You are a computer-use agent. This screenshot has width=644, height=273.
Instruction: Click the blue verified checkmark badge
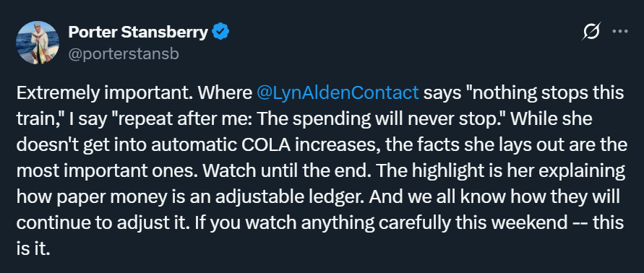(x=220, y=32)
